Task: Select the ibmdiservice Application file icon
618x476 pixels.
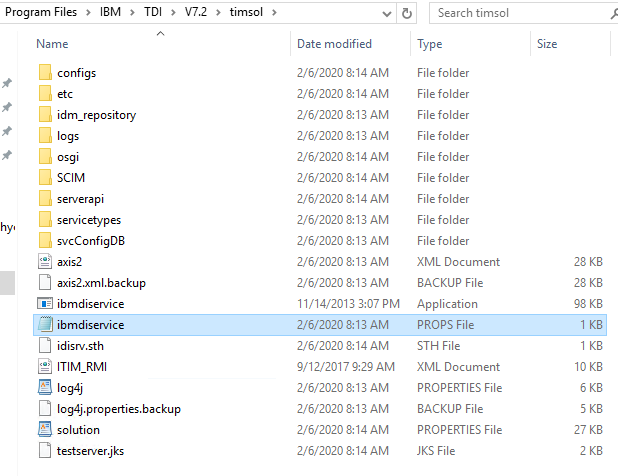Action: (x=45, y=303)
